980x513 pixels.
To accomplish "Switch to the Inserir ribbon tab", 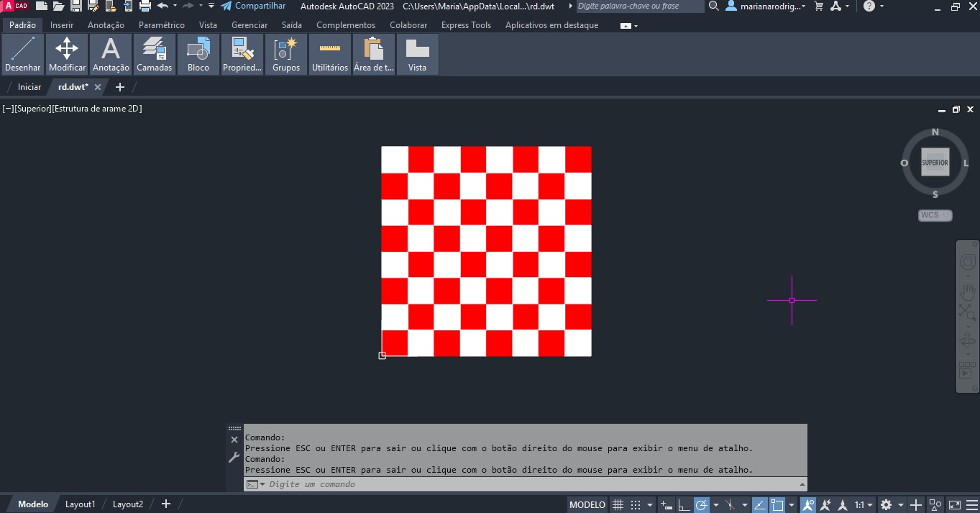I will coord(62,25).
